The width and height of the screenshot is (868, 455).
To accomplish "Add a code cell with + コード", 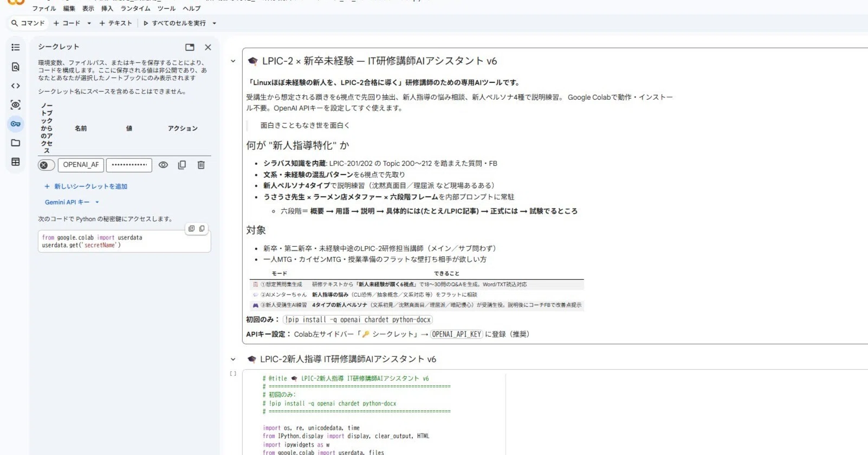I will point(67,23).
